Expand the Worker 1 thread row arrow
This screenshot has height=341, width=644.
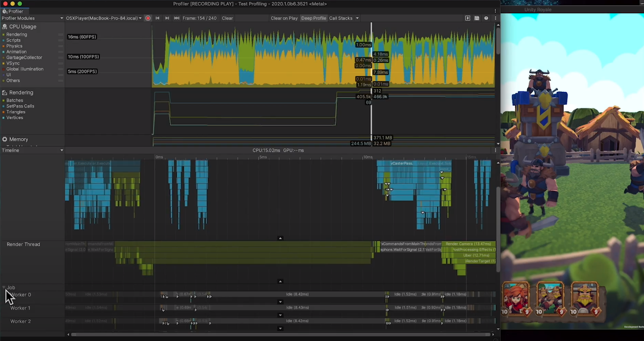[x=281, y=315]
